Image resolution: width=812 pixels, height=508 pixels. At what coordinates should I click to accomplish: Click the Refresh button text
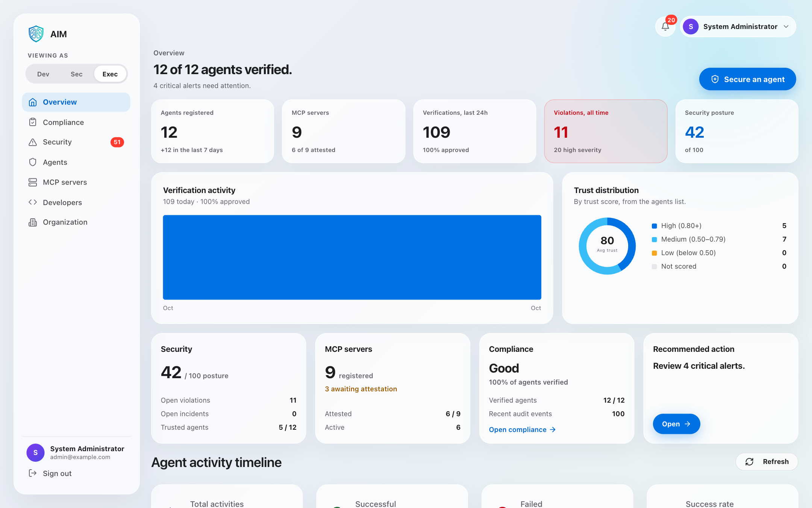point(776,462)
